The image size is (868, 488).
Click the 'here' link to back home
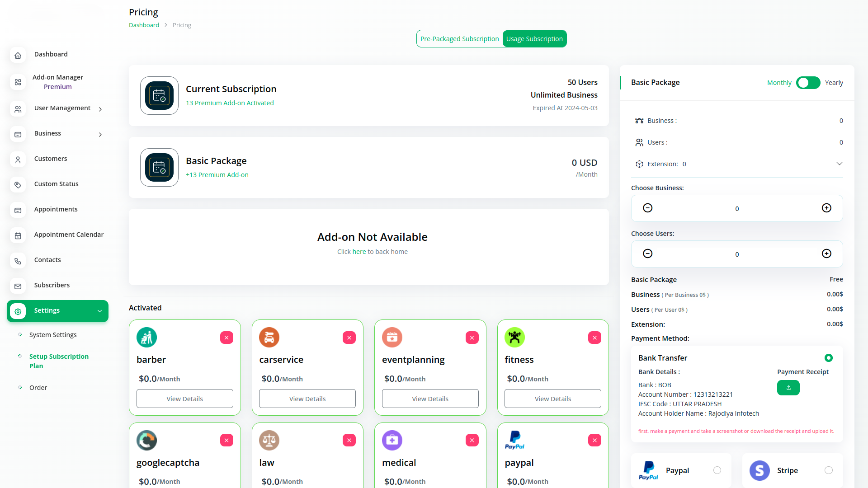click(359, 252)
